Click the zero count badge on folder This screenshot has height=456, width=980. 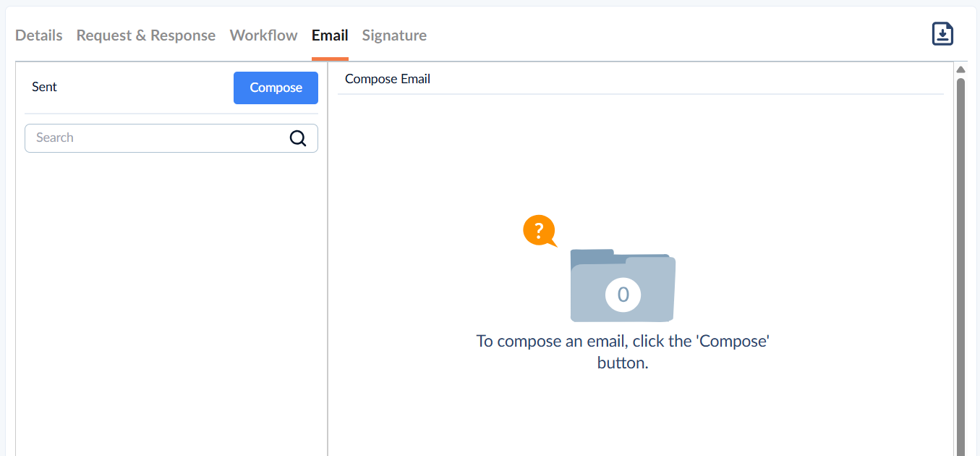tap(623, 295)
